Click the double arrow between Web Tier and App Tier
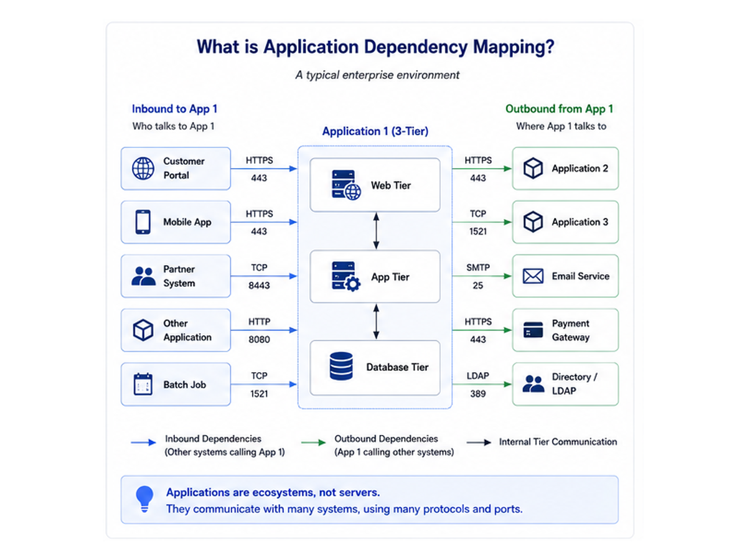747x560 pixels. (375, 231)
